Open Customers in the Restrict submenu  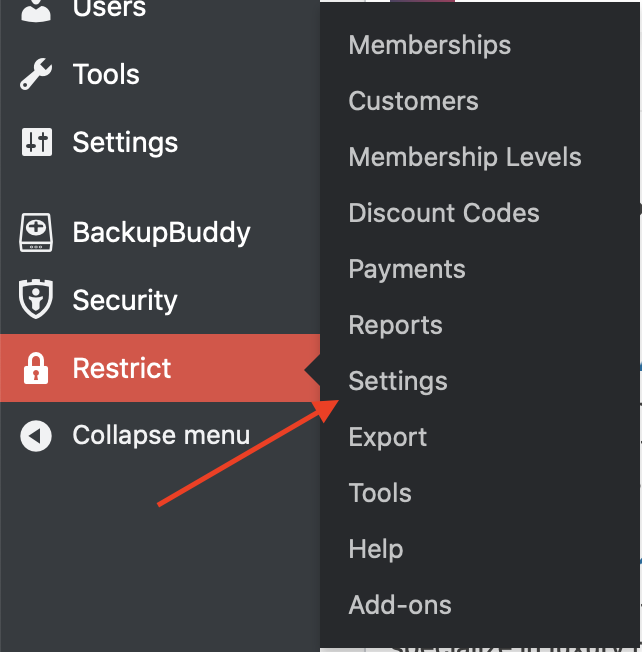tap(413, 101)
